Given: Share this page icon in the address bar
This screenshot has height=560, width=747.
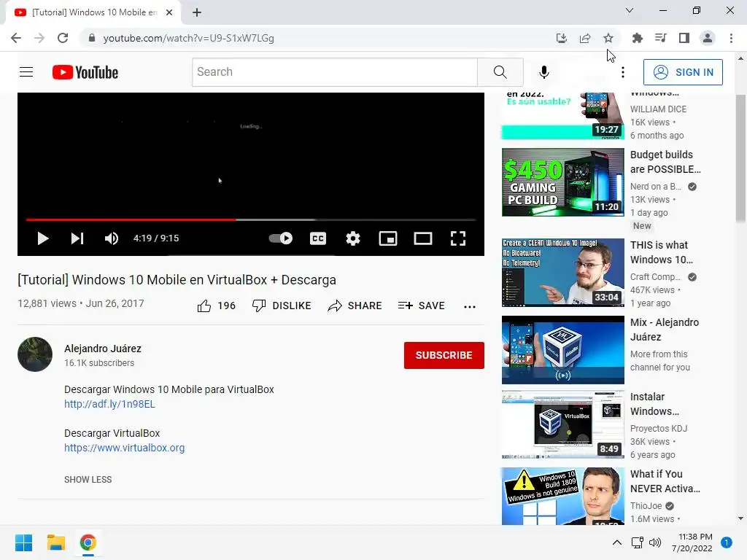Looking at the screenshot, I should tap(585, 38).
